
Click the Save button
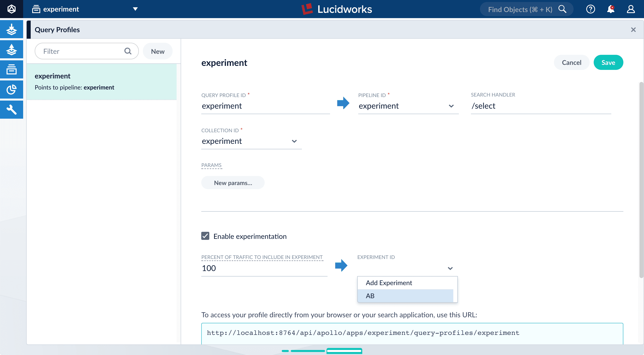coord(608,62)
